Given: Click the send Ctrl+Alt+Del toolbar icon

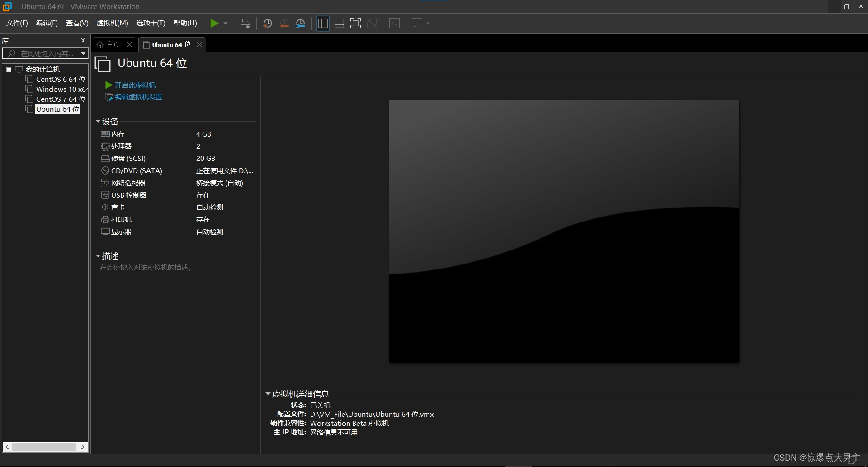Looking at the screenshot, I should (x=245, y=24).
